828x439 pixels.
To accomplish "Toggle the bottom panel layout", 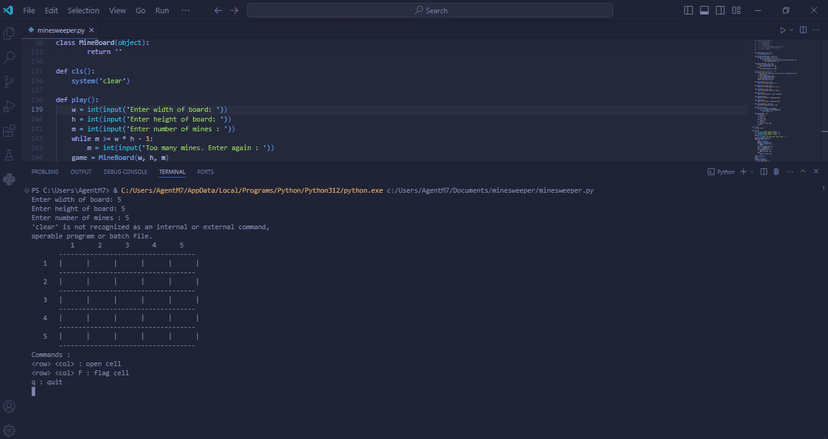I will 704,11.
